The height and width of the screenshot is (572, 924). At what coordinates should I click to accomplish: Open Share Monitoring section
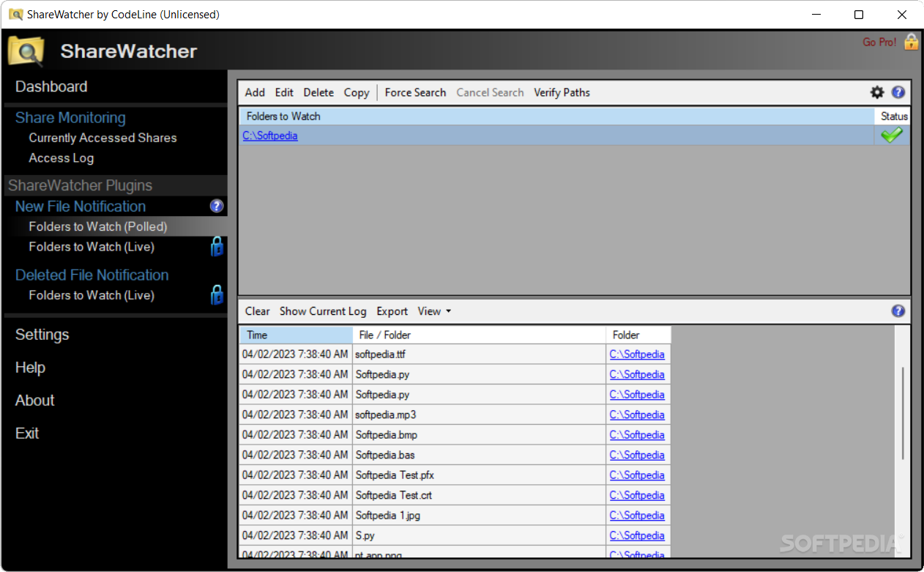pos(70,118)
